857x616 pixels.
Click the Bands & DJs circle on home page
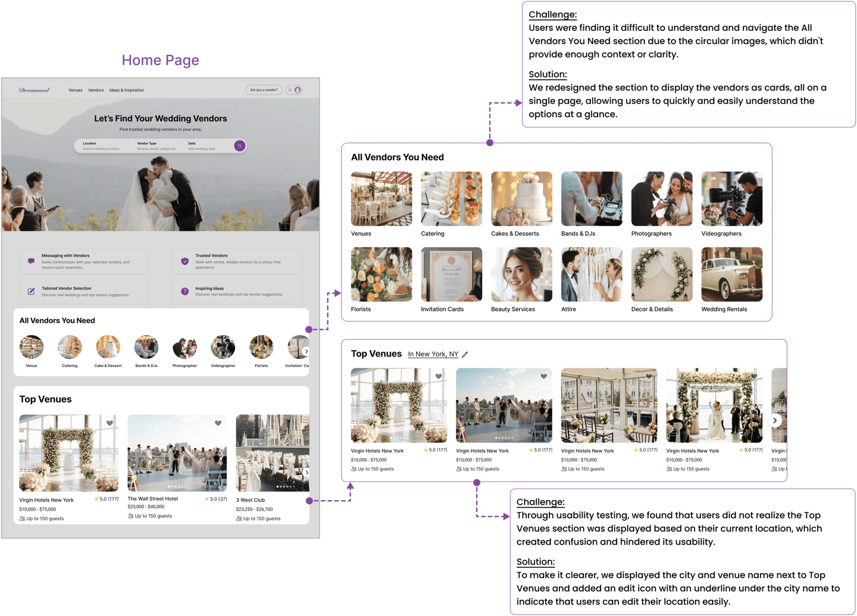coord(146,347)
